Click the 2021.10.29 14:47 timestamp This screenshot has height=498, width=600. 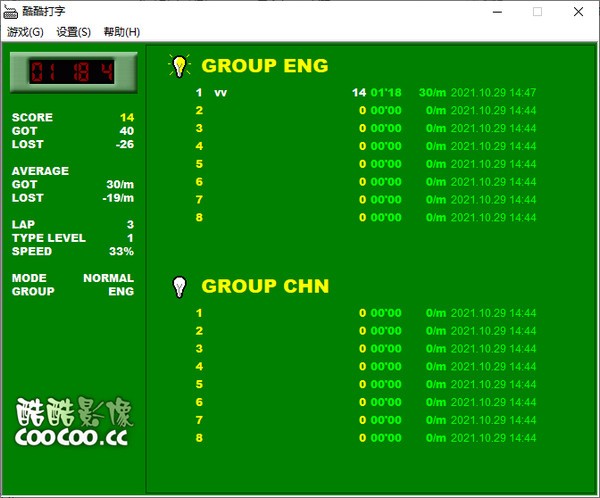493,93
